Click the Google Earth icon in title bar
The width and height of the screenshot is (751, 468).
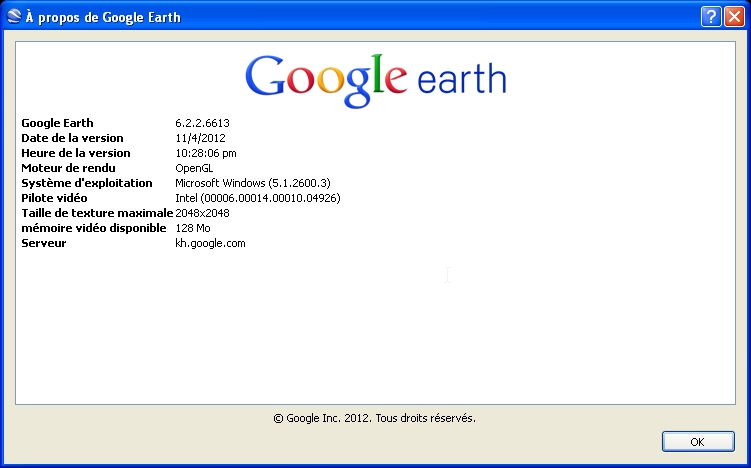tap(12, 17)
